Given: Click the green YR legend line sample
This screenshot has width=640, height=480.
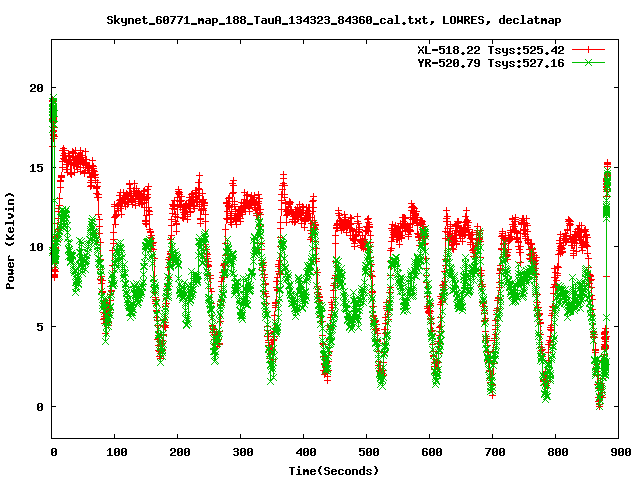Looking at the screenshot, I should (x=588, y=63).
